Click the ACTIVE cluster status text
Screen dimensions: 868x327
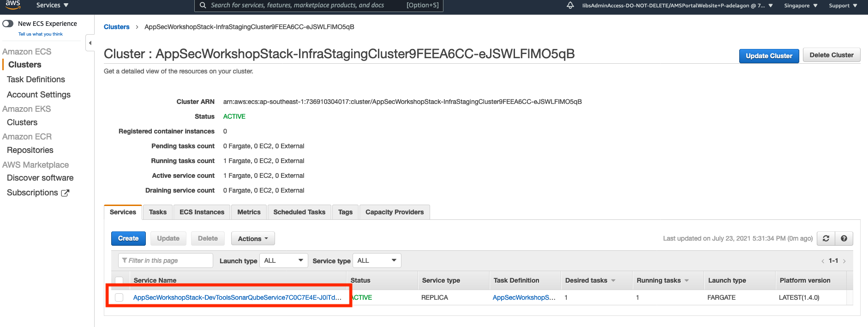(234, 116)
